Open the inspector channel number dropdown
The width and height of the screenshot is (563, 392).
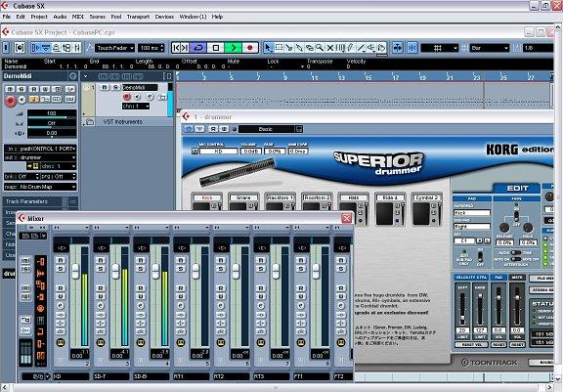tap(59, 166)
